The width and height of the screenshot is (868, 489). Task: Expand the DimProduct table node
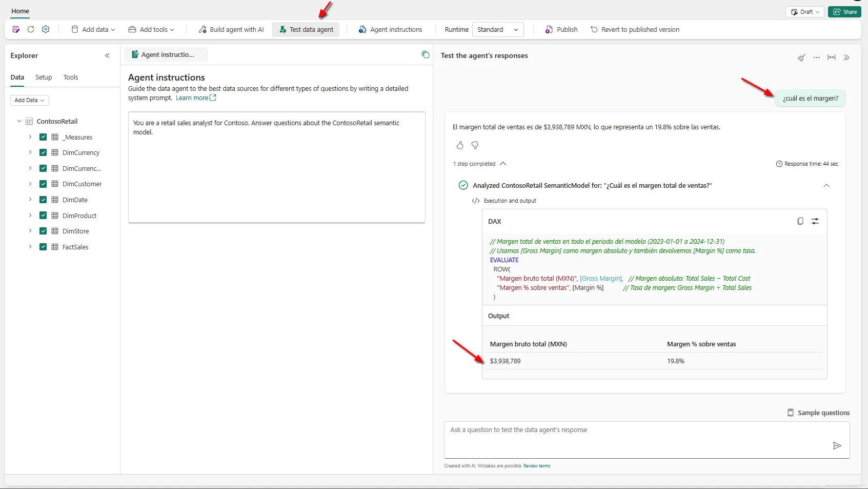pyautogui.click(x=30, y=216)
